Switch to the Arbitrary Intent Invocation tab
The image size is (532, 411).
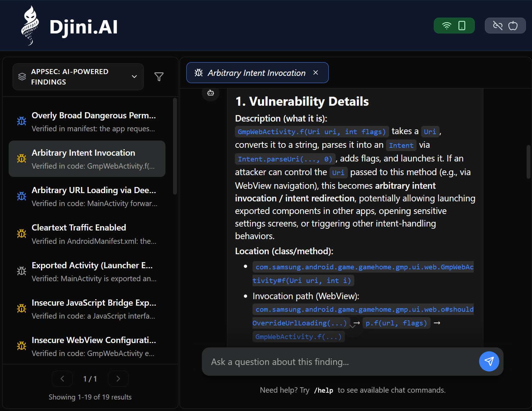pyautogui.click(x=257, y=73)
